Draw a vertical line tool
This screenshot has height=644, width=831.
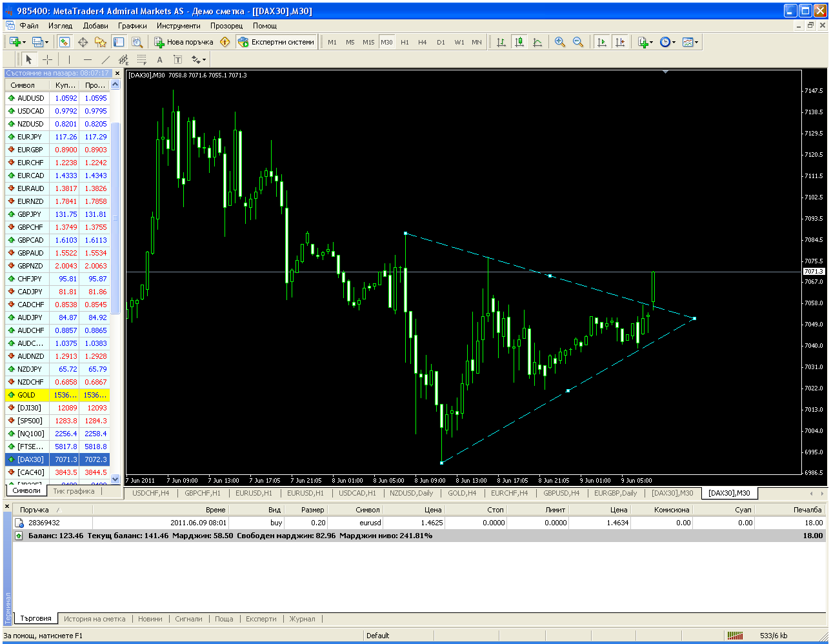pyautogui.click(x=69, y=59)
